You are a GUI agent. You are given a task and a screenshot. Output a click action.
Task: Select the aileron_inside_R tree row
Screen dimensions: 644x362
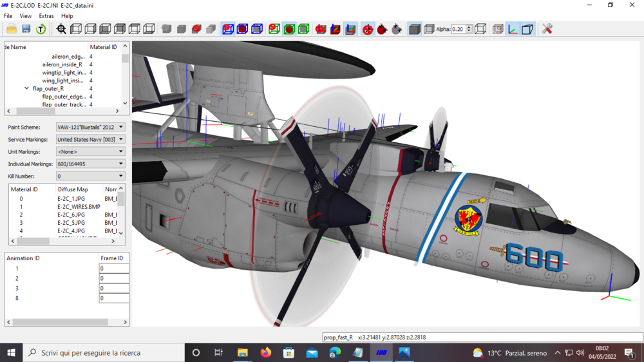click(62, 64)
